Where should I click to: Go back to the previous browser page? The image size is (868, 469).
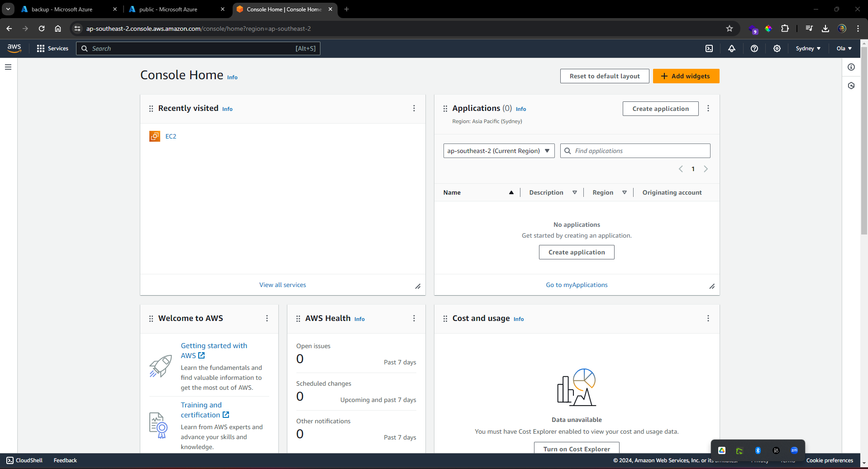9,29
